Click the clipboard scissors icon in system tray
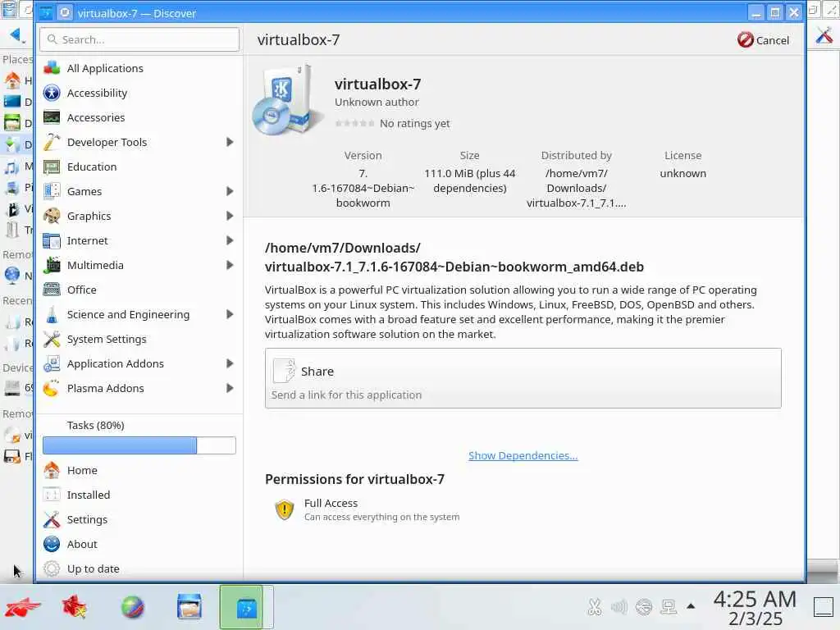840x630 pixels. [594, 606]
